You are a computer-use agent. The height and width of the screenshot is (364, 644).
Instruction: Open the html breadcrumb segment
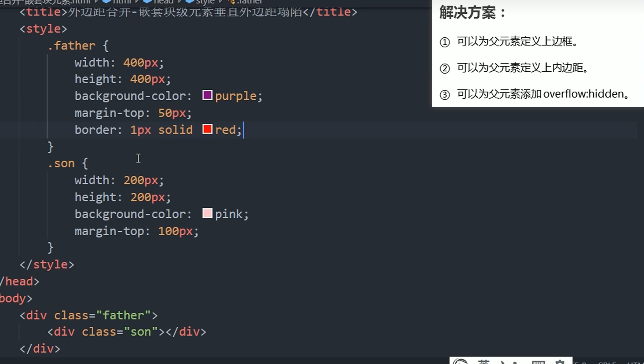122,2
